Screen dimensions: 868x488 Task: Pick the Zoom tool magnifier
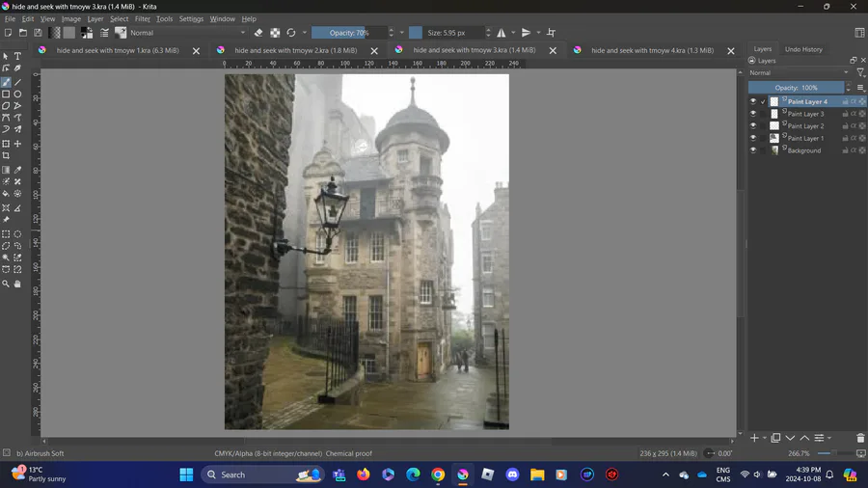click(x=6, y=284)
